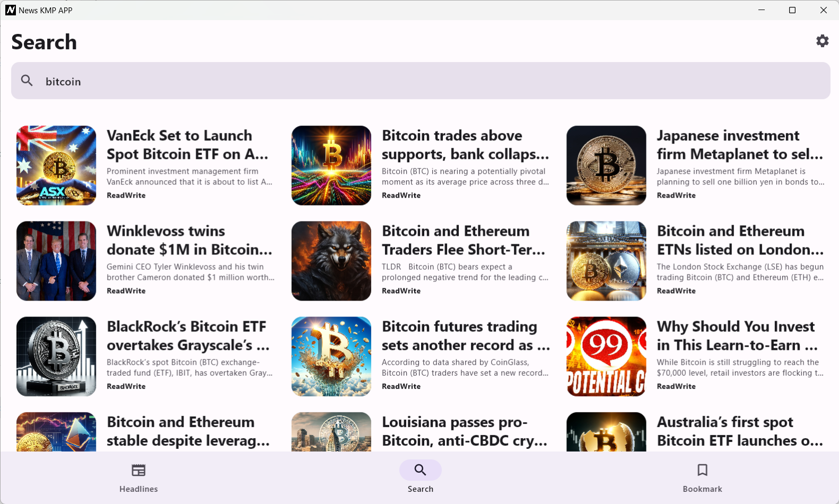
Task: Focus the search field containing bitcoin
Action: coord(421,81)
